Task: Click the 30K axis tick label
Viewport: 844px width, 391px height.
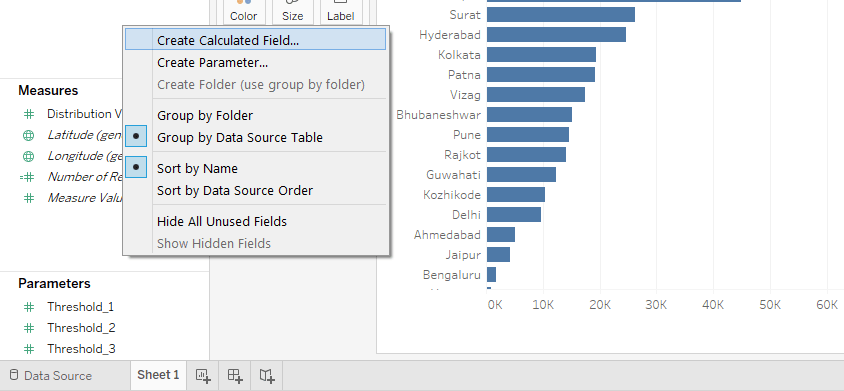Action: coord(656,305)
